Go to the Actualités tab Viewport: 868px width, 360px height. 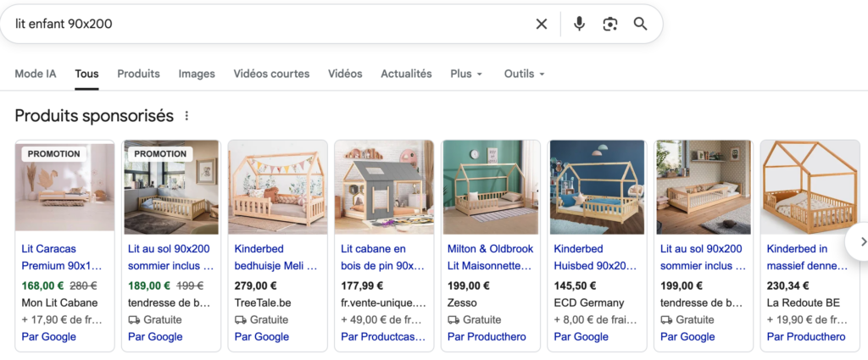(406, 74)
